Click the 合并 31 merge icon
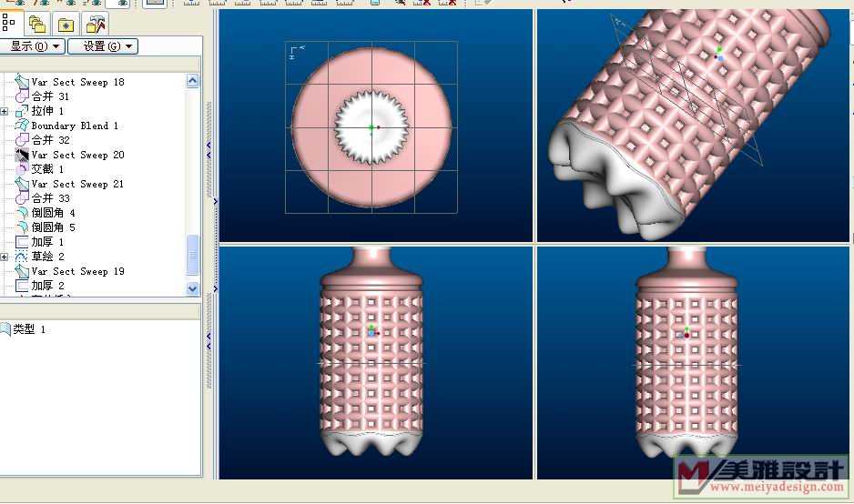The image size is (854, 504). (x=21, y=96)
